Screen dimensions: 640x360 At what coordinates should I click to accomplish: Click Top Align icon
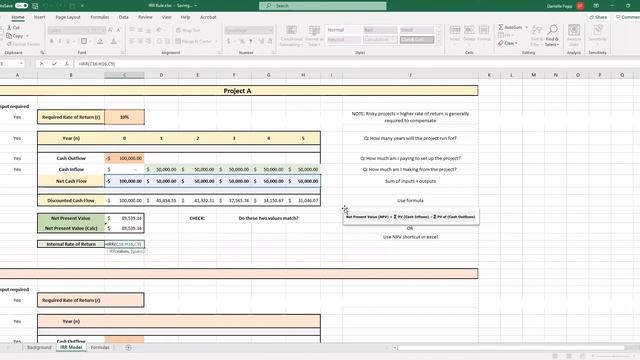pyautogui.click(x=132, y=30)
